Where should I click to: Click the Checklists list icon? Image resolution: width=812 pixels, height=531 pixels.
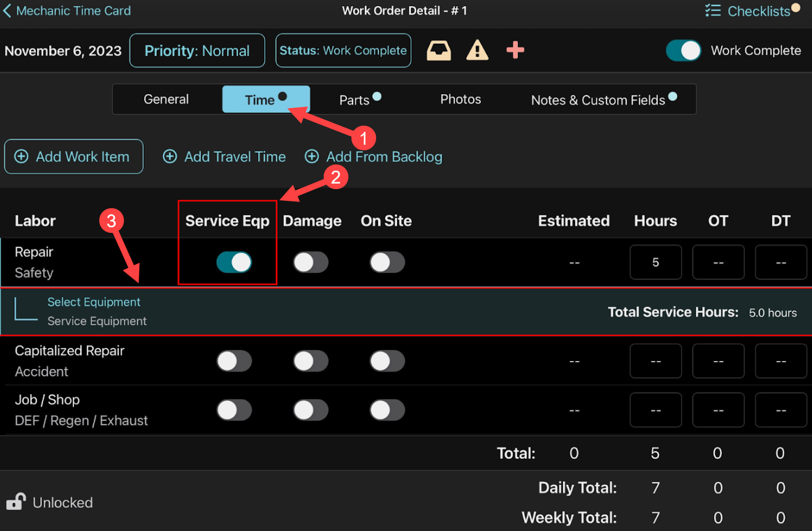click(713, 11)
